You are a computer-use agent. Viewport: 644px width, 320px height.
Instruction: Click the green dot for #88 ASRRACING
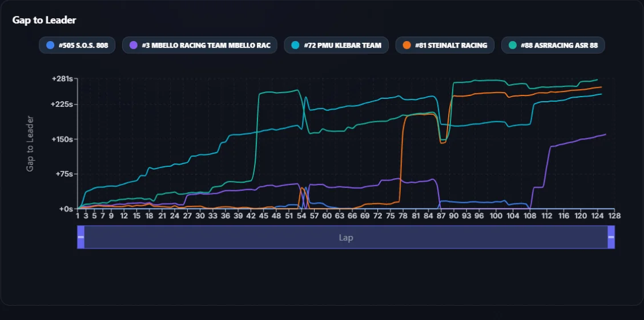pos(513,45)
